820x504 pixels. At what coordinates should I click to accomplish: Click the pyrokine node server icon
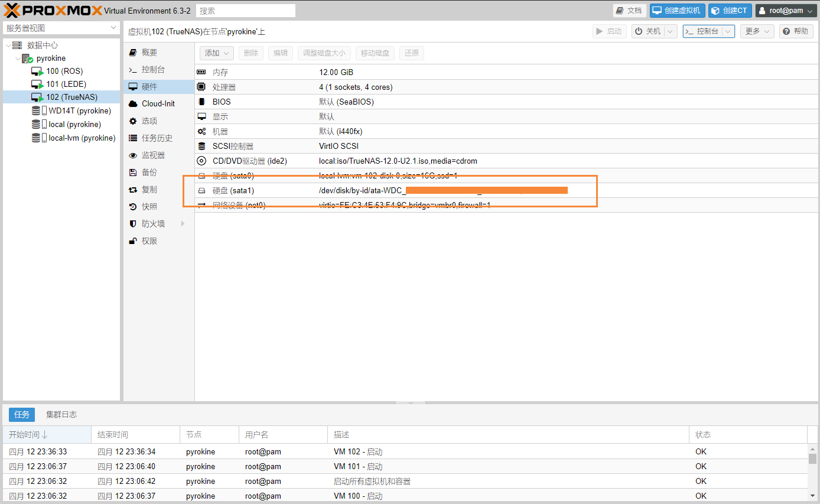[28, 58]
